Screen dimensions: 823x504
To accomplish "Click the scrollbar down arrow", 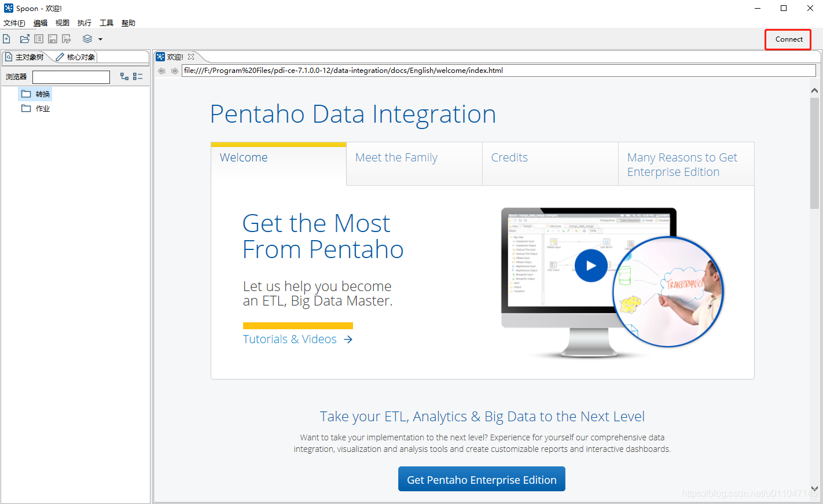I will tap(814, 488).
